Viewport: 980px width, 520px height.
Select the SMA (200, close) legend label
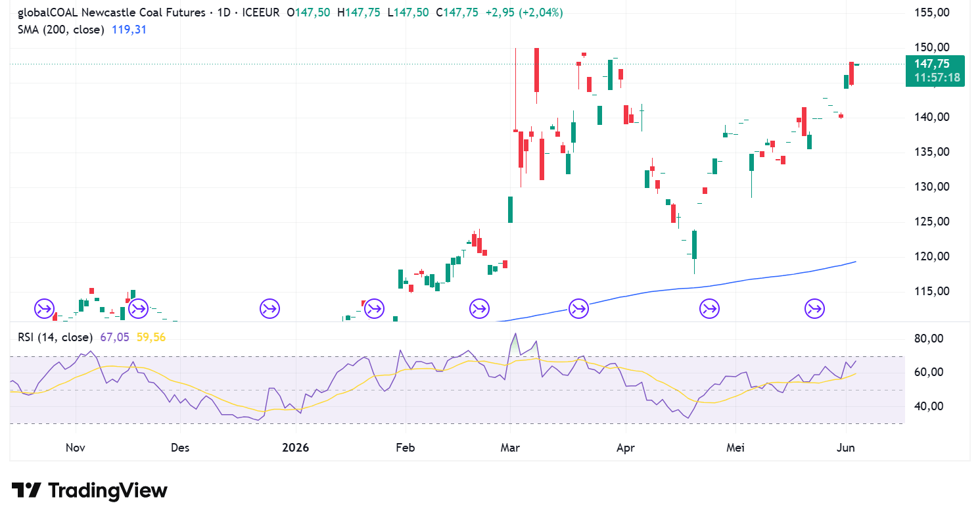pyautogui.click(x=60, y=30)
